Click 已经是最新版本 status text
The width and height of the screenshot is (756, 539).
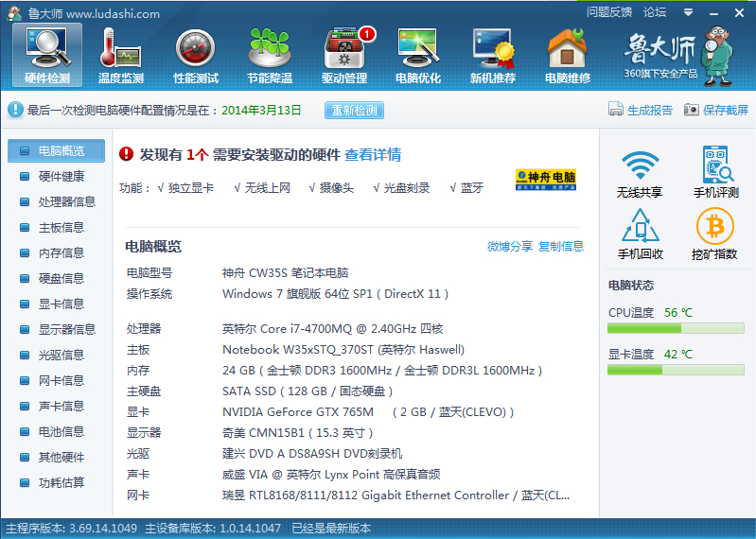[331, 529]
